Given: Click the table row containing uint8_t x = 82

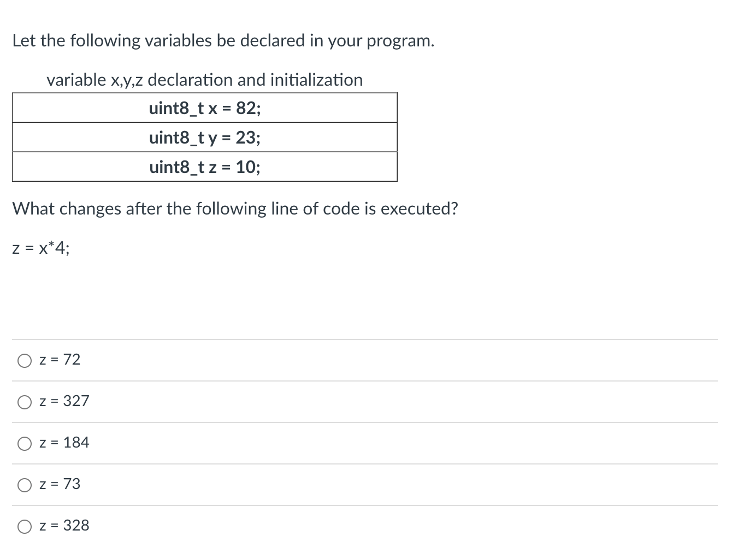Looking at the screenshot, I should (x=204, y=108).
